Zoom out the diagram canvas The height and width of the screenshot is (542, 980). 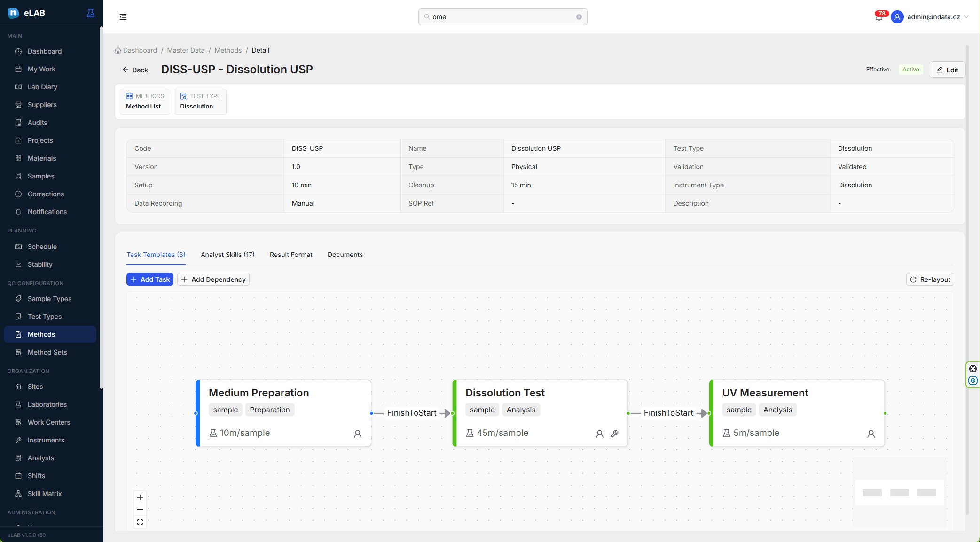tap(140, 510)
